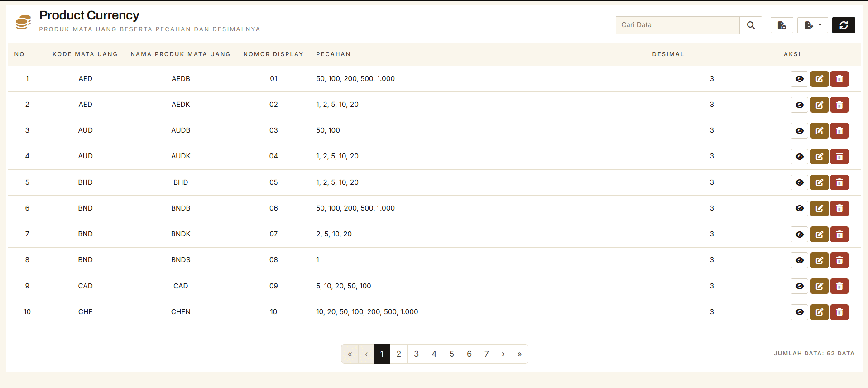Go to pagination page 5

(x=451, y=354)
